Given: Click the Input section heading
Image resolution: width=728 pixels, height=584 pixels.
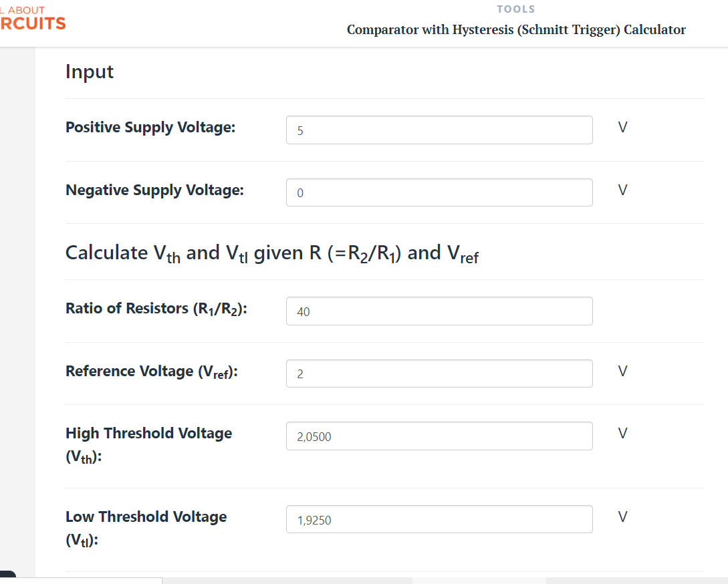Looking at the screenshot, I should click(x=90, y=72).
